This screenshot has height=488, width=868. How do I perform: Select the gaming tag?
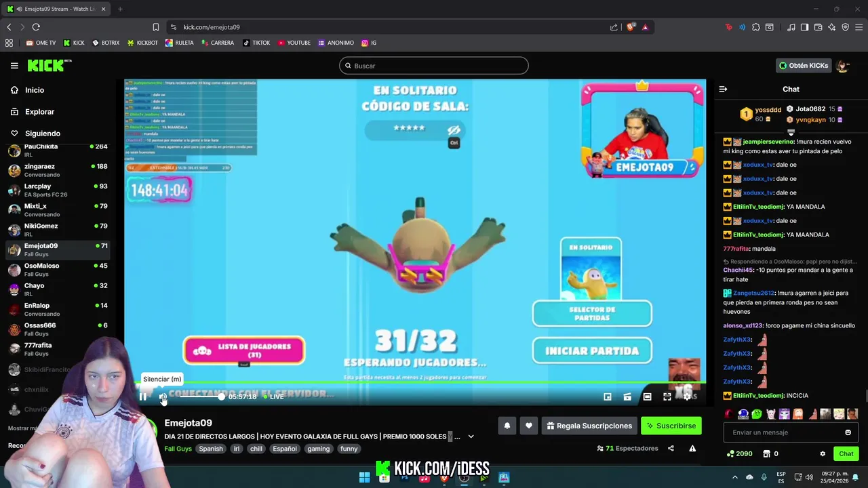[318, 449]
